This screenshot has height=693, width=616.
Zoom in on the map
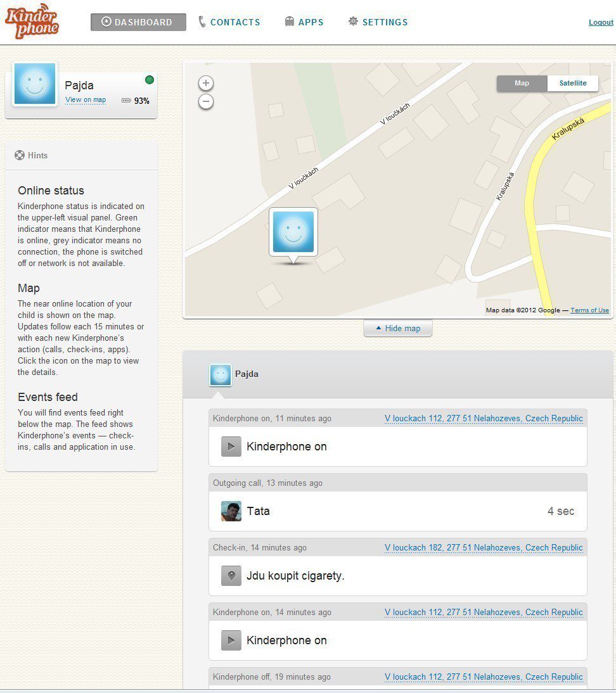[205, 83]
